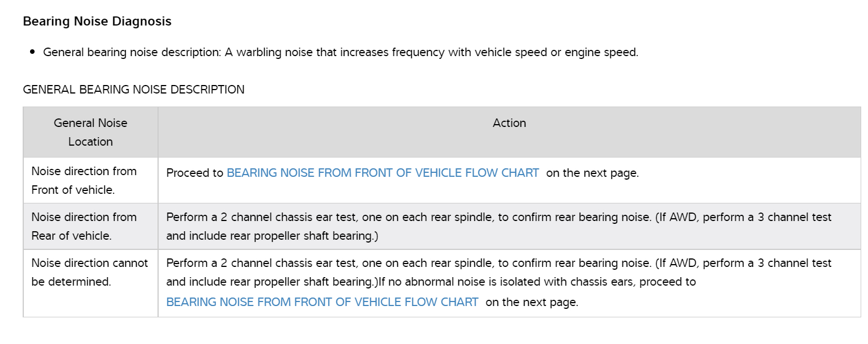This screenshot has height=344, width=868.
Task: Click "and include rear propeller shaft bearing.)" in Rear row
Action: [x=272, y=236]
